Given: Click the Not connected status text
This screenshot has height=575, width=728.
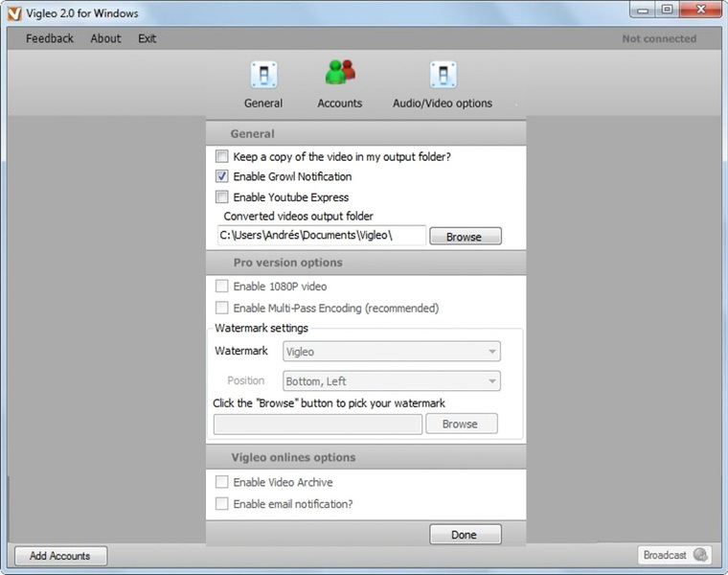Looking at the screenshot, I should tap(659, 38).
